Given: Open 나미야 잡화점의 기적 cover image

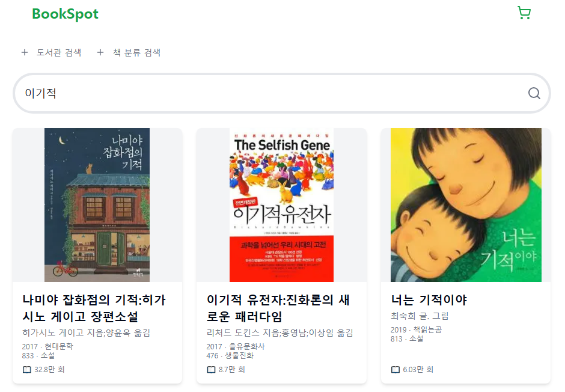Looking at the screenshot, I should click(97, 205).
